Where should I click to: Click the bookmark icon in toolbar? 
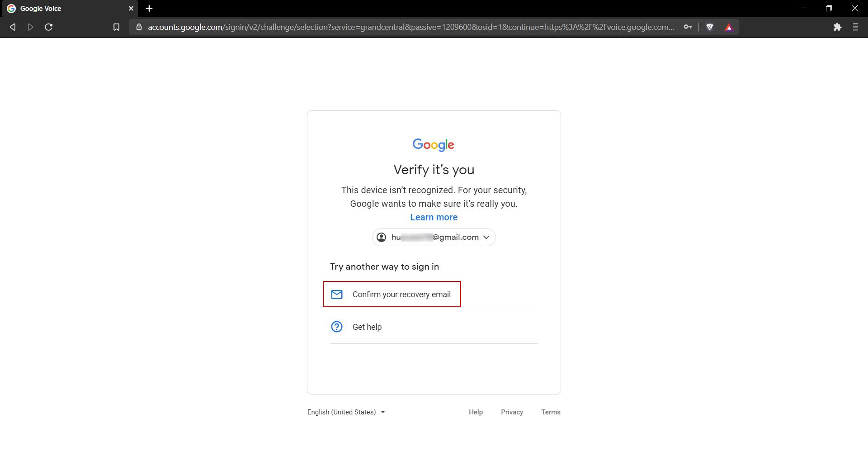click(x=116, y=27)
